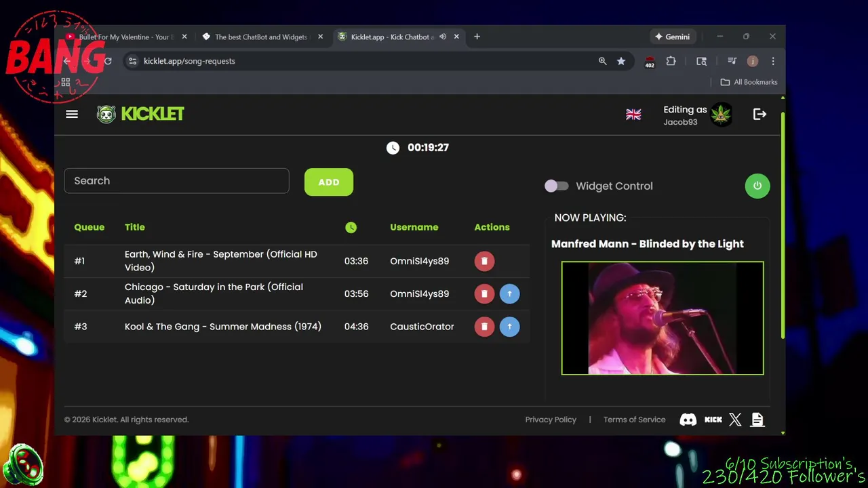Screen dimensions: 868x488
Task: Open the Jacob93 profile avatar
Action: coord(722,115)
